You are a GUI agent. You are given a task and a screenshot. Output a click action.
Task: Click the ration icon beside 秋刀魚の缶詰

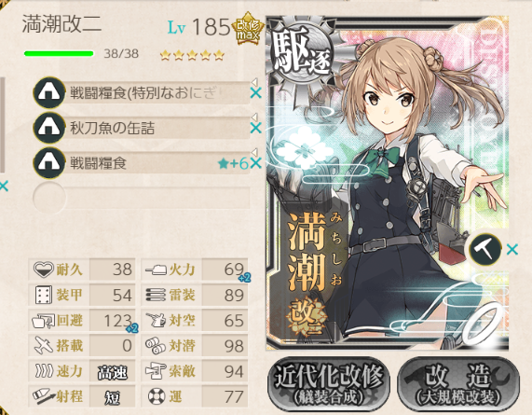click(x=49, y=128)
